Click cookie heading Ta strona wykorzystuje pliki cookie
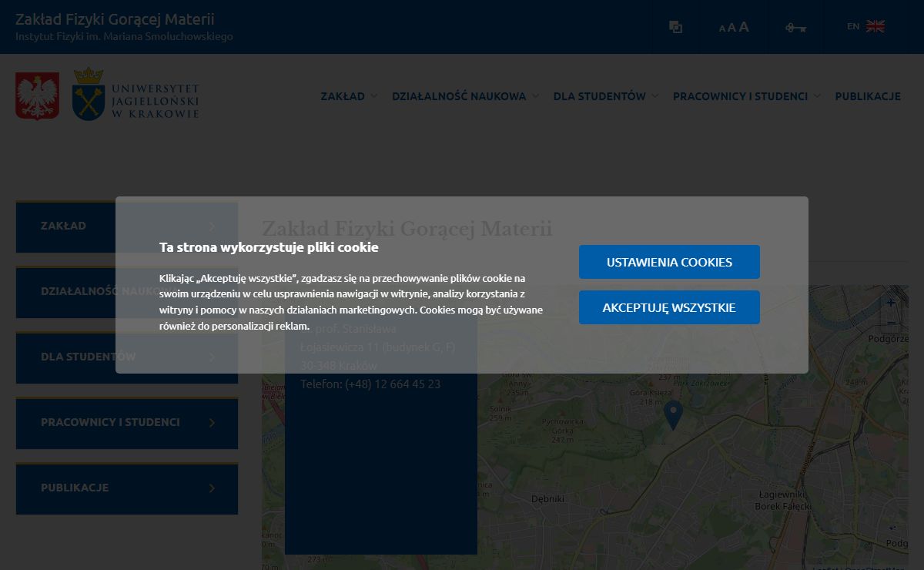Viewport: 924px width, 570px height. pyautogui.click(x=269, y=247)
